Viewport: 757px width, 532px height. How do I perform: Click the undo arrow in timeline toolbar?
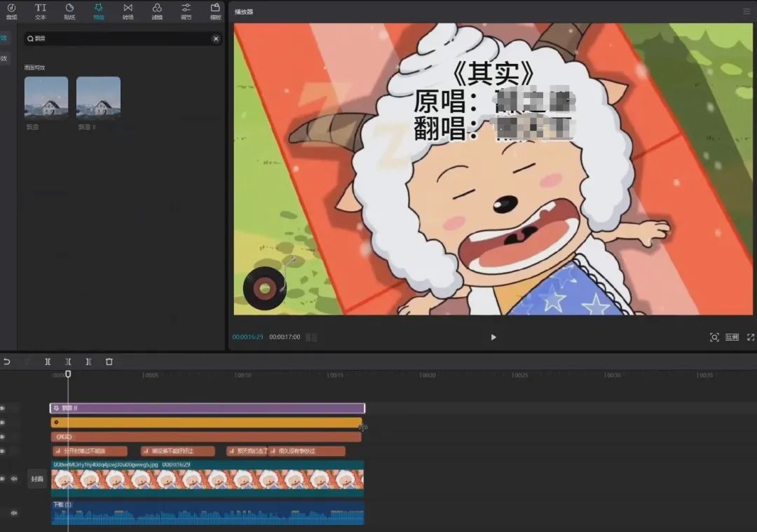tap(7, 362)
